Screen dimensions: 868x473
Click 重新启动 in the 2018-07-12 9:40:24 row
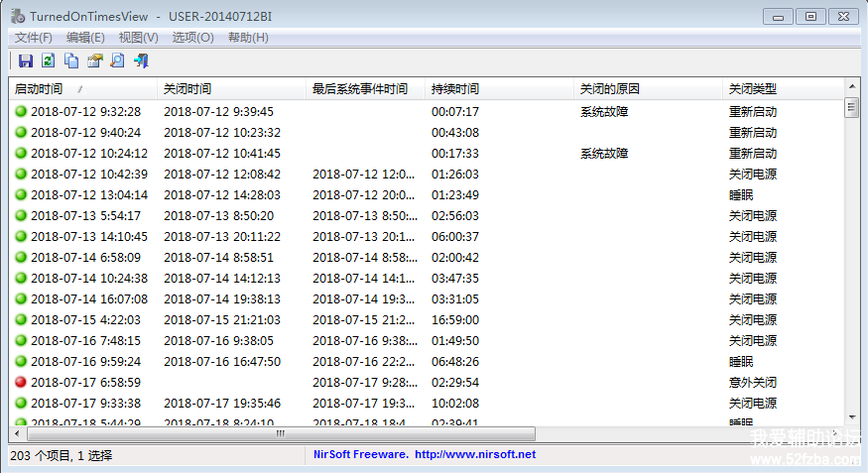753,133
